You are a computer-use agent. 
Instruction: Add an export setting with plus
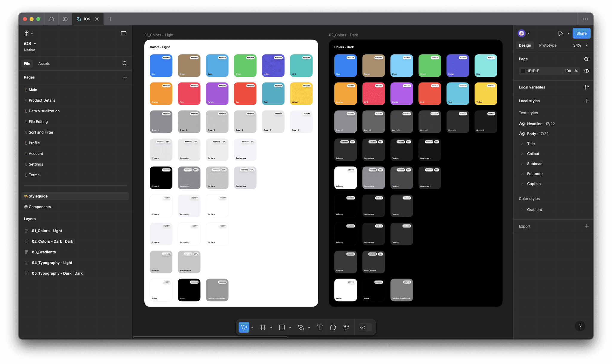(587, 226)
